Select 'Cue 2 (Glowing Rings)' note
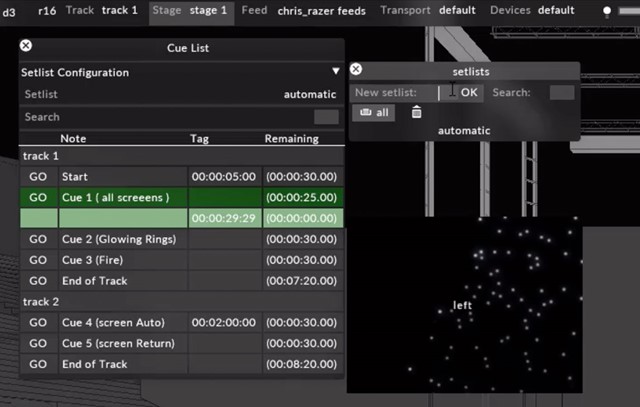Viewport: 640px width, 407px height. coord(123,239)
